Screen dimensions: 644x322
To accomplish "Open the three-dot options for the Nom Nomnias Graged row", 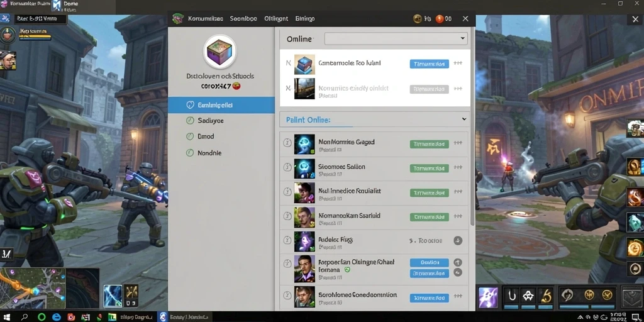I will tap(458, 143).
